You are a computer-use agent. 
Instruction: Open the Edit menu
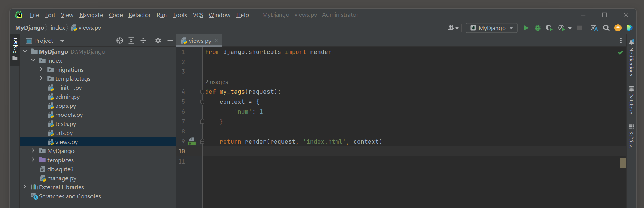50,15
